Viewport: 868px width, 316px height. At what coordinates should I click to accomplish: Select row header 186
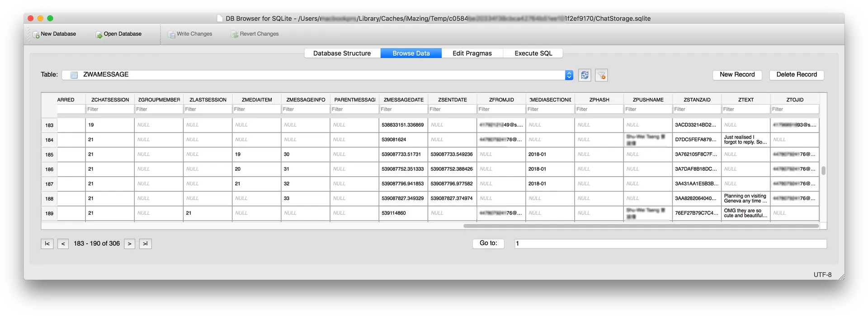coord(49,169)
